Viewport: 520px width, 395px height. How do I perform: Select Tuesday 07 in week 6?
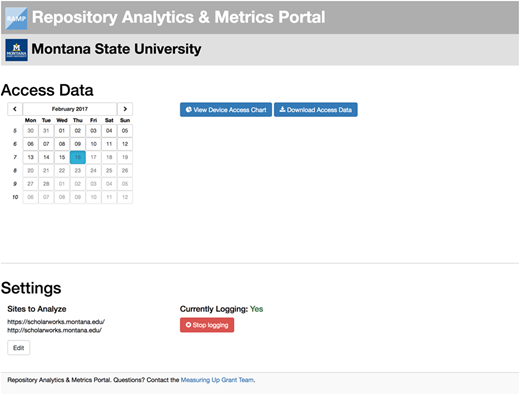pos(46,144)
